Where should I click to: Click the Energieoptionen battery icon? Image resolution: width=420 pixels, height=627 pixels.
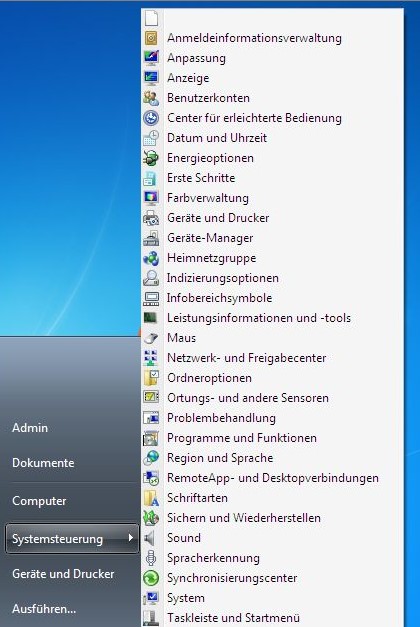tap(151, 158)
